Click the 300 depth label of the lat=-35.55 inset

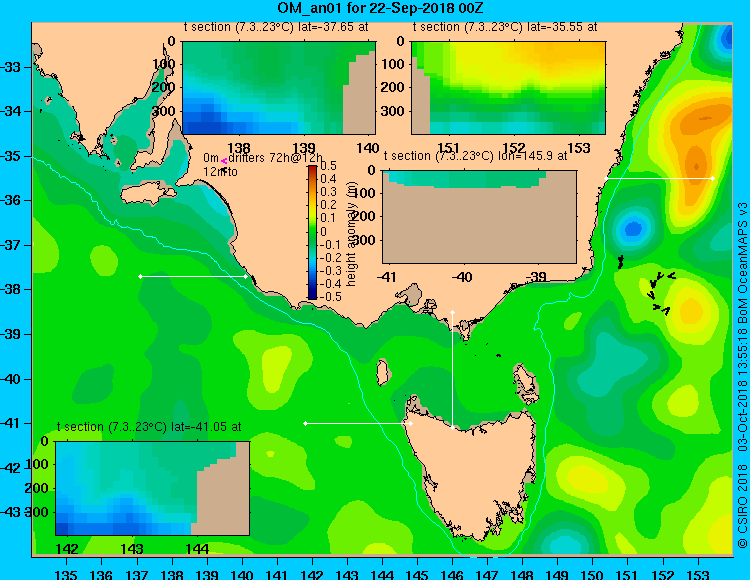coord(393,111)
